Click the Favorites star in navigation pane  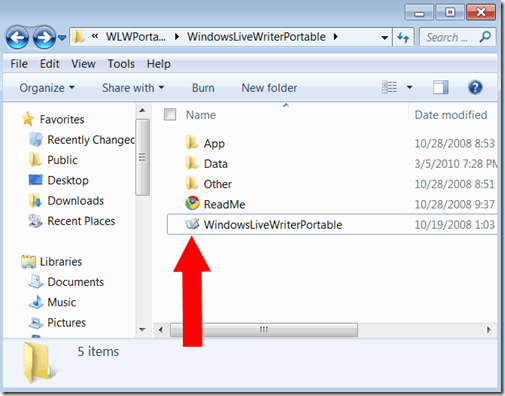(x=28, y=119)
